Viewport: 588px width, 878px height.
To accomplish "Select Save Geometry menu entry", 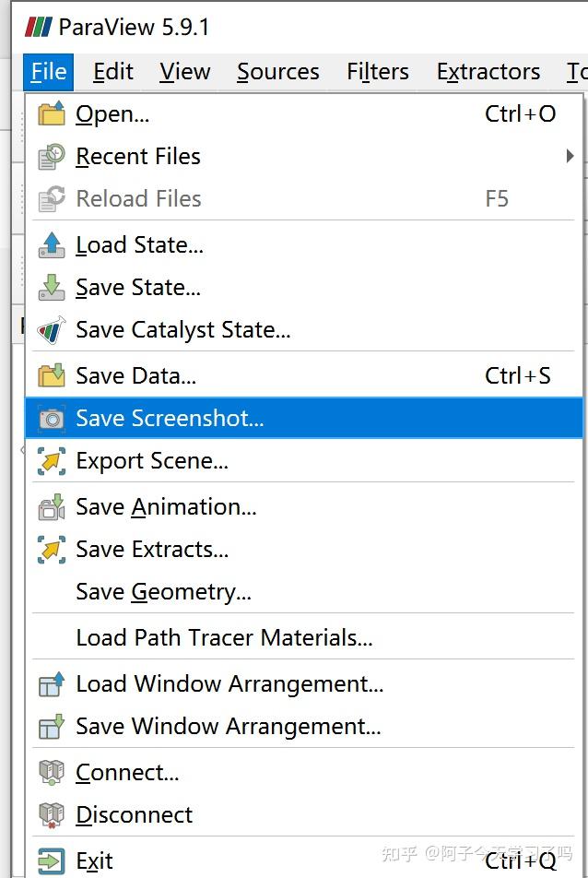I will pyautogui.click(x=163, y=592).
